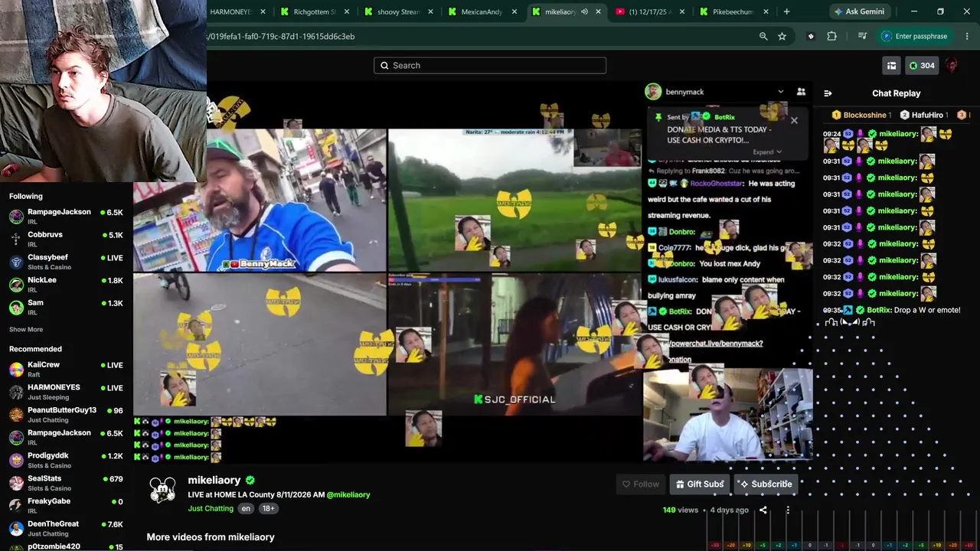Expand the pinned BotRix message
This screenshot has height=551, width=980.
[x=767, y=152]
